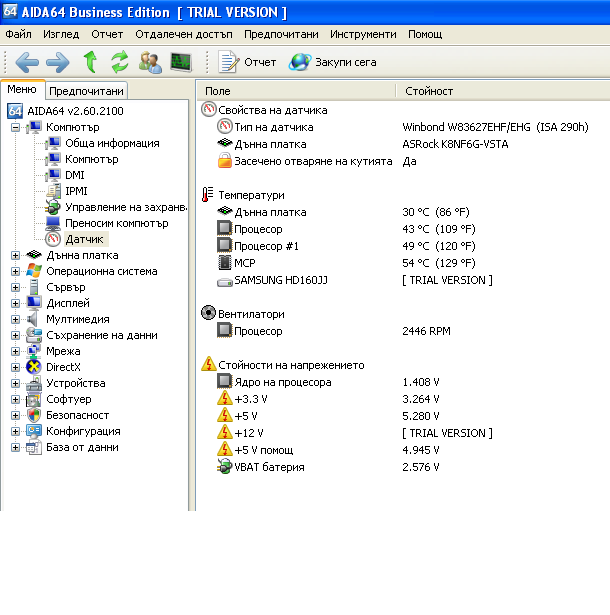Click the Температури thermometer icon
Screen dimensions: 610x615
click(208, 195)
